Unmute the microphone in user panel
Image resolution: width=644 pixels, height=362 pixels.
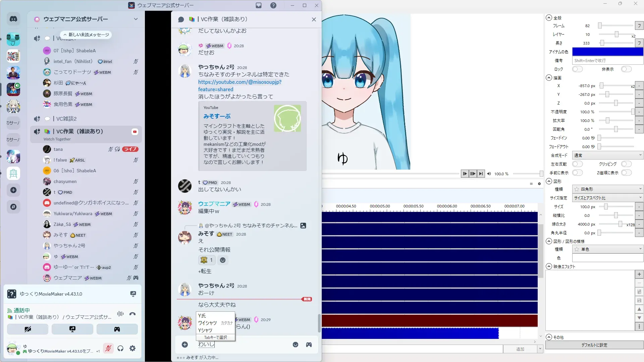pyautogui.click(x=108, y=349)
